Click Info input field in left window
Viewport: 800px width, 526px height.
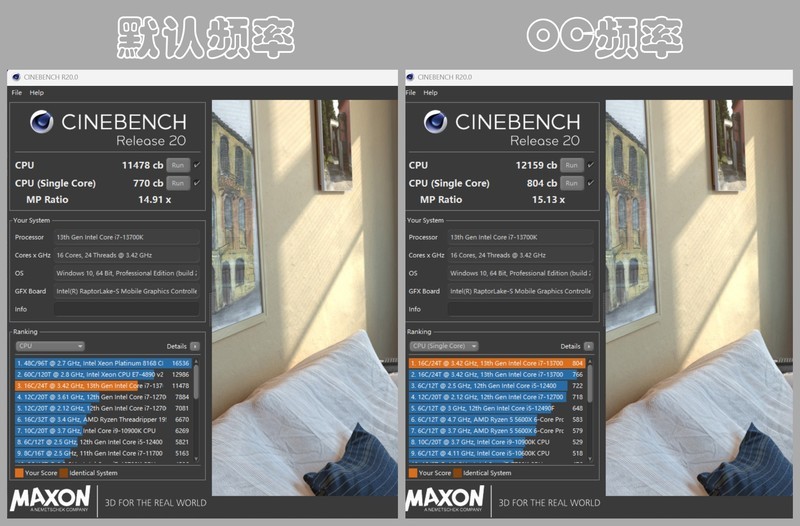point(126,309)
